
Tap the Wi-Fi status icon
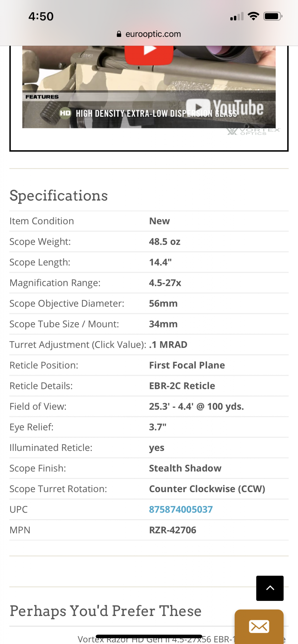(x=253, y=16)
